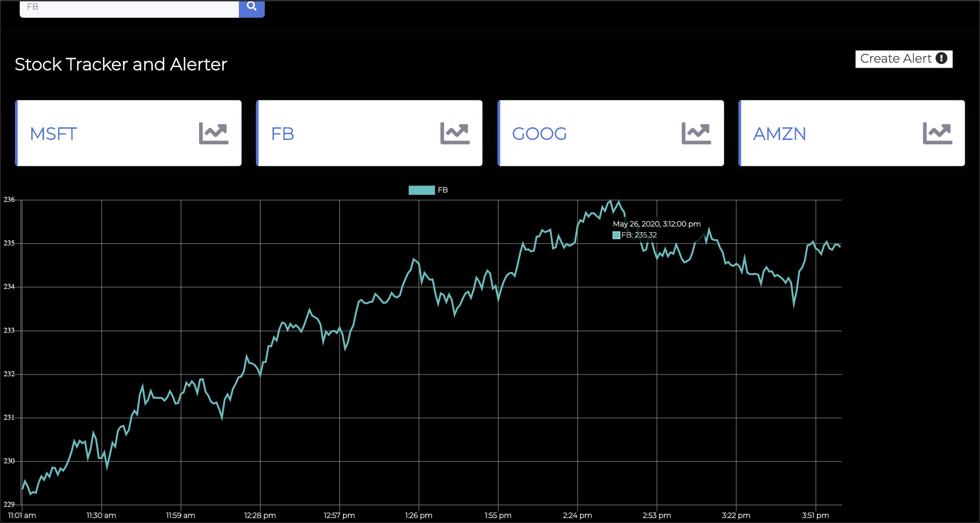Viewport: 980px width, 523px height.
Task: Click the FB card chart icon
Action: [455, 133]
